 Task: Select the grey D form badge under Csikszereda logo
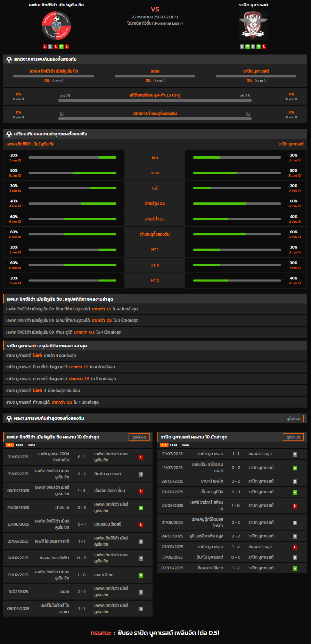point(50,47)
